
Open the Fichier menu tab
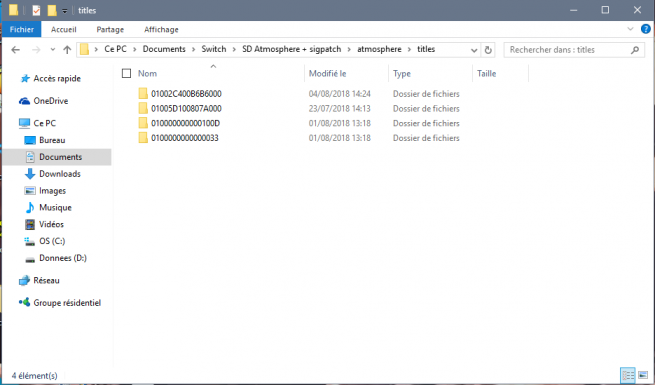pos(22,29)
